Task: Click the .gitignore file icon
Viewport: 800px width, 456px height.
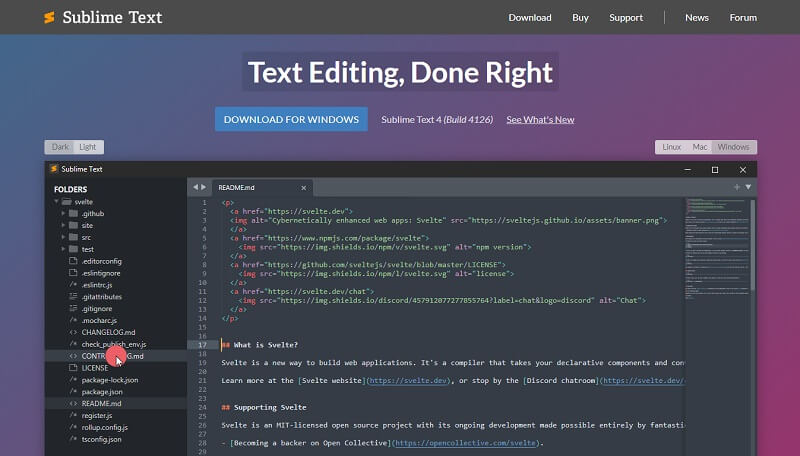Action: tap(73, 309)
